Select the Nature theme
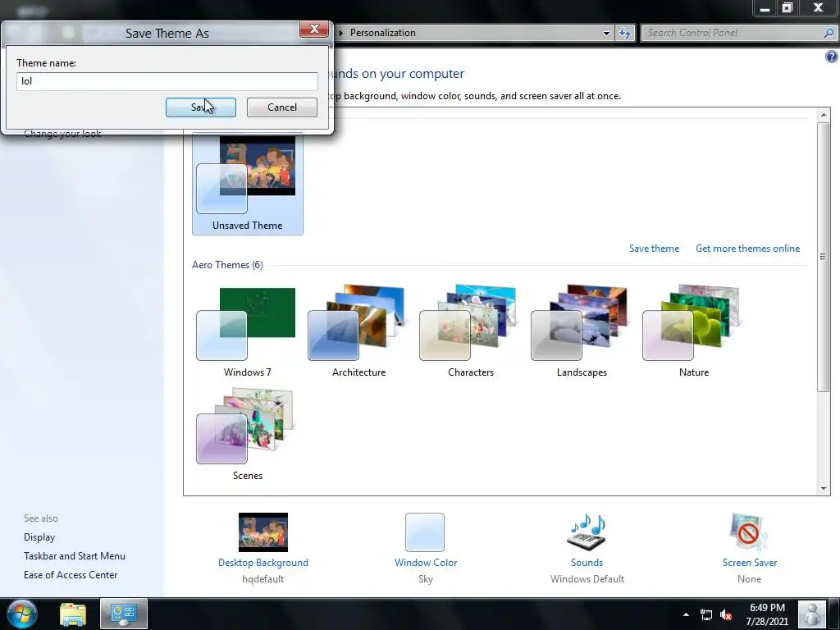 [x=693, y=332]
